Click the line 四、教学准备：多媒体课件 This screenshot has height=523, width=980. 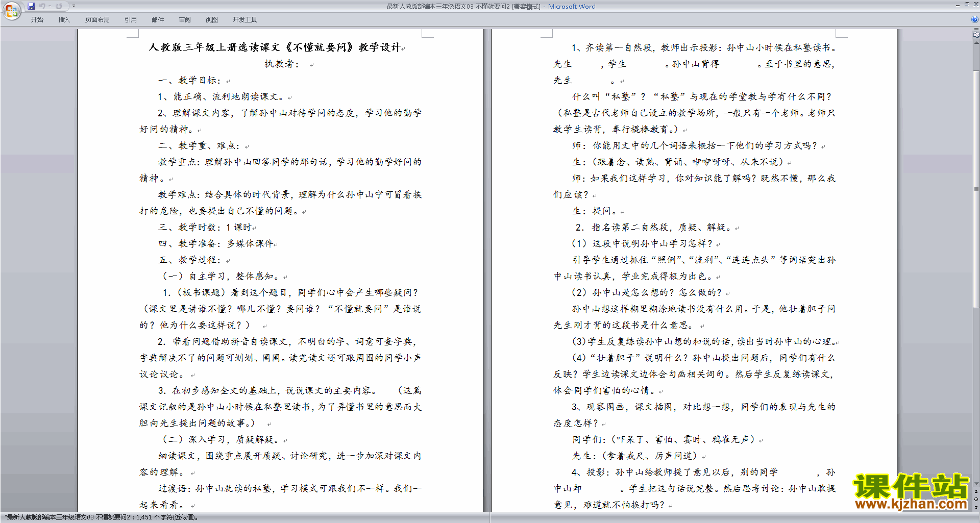216,243
